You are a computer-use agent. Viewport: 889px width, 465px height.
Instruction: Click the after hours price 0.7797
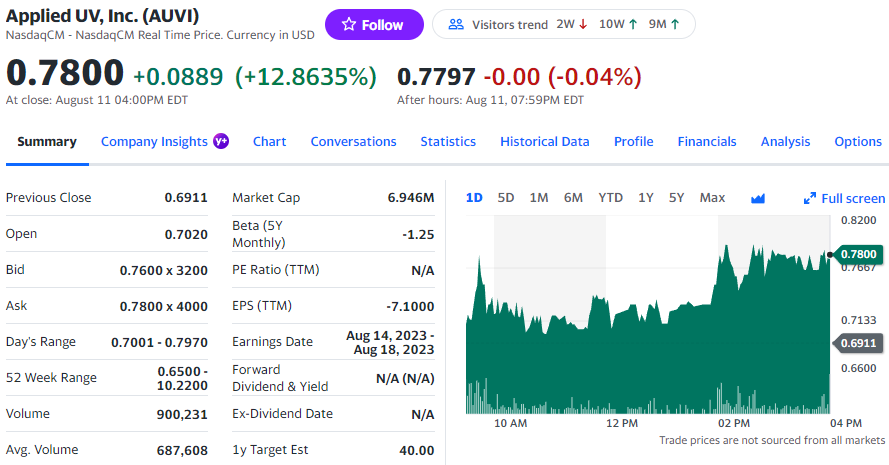436,77
